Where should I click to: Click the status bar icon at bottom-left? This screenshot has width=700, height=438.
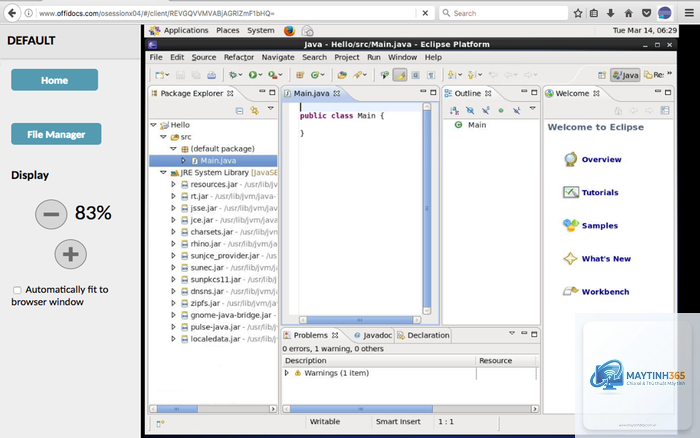[x=160, y=423]
